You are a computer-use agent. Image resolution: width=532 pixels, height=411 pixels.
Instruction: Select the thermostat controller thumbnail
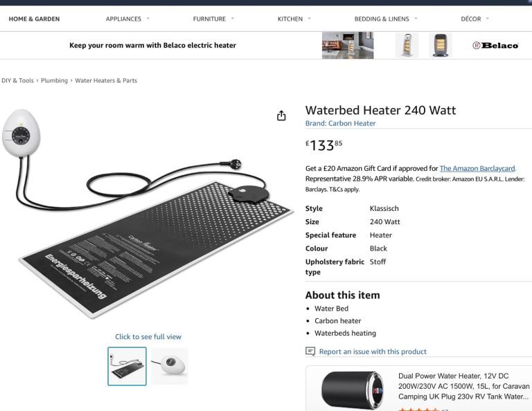tap(170, 366)
